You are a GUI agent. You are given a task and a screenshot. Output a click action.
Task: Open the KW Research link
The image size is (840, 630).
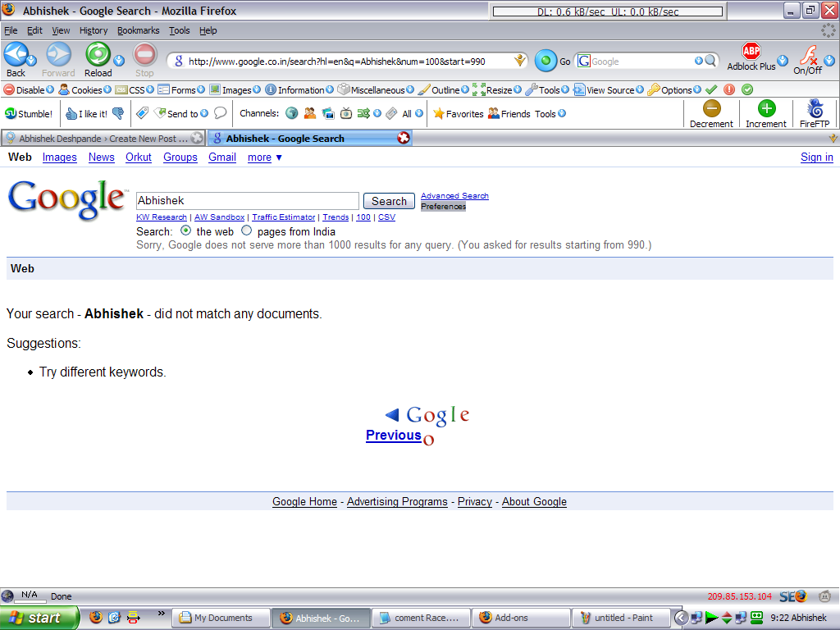coord(162,217)
